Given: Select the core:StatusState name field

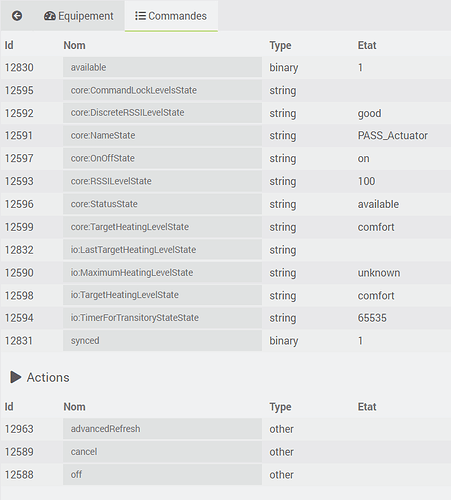Looking at the screenshot, I should (x=162, y=204).
